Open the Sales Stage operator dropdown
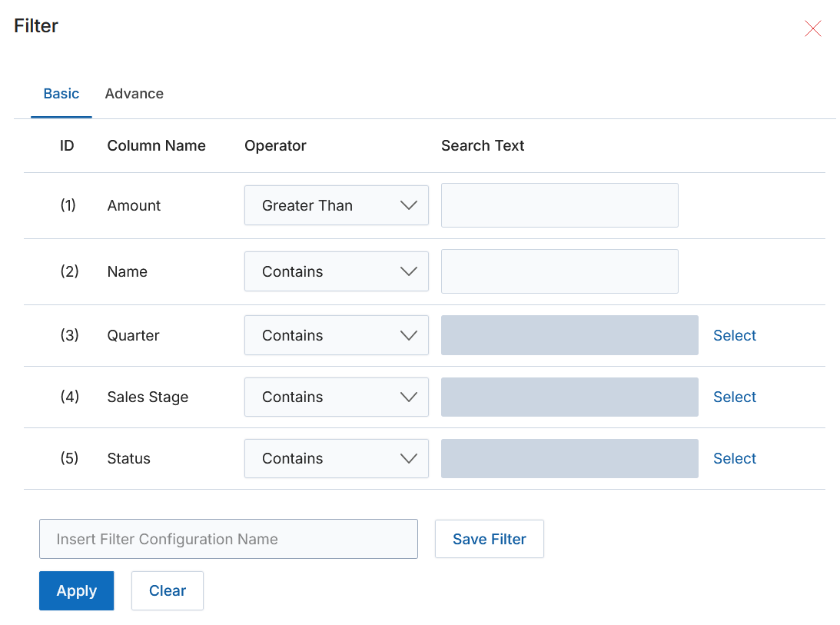The image size is (840, 625). (x=337, y=397)
